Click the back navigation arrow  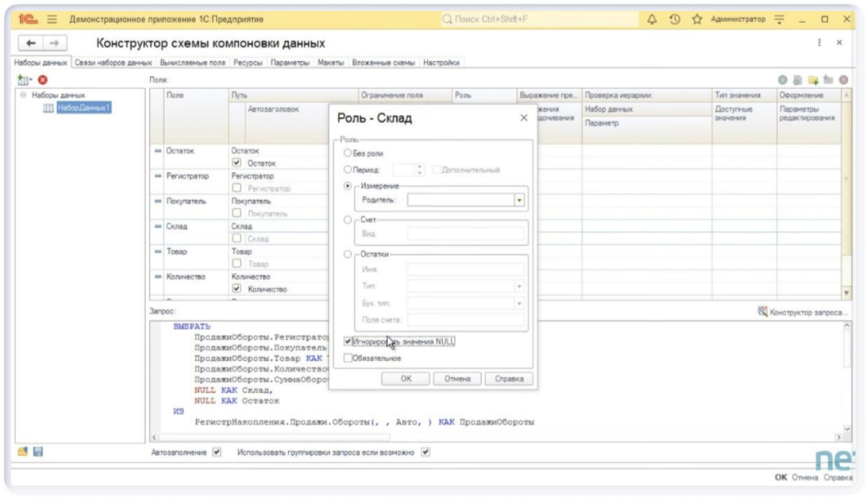[31, 43]
